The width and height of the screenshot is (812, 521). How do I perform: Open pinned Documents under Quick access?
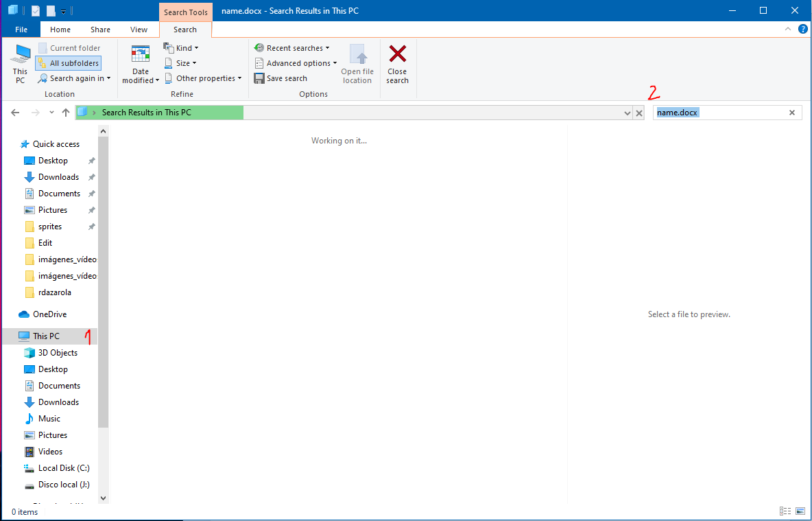pyautogui.click(x=59, y=194)
